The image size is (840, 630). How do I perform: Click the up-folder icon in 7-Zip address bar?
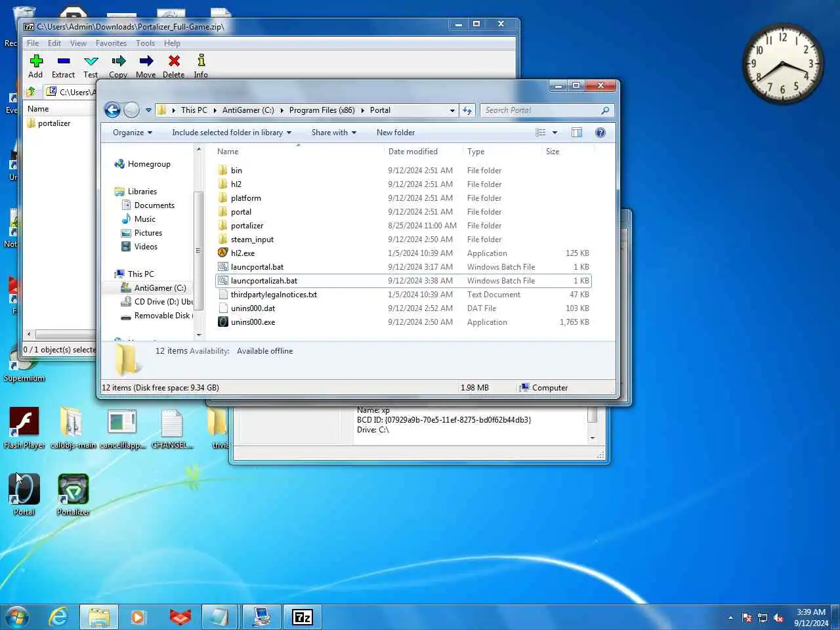coord(31,92)
